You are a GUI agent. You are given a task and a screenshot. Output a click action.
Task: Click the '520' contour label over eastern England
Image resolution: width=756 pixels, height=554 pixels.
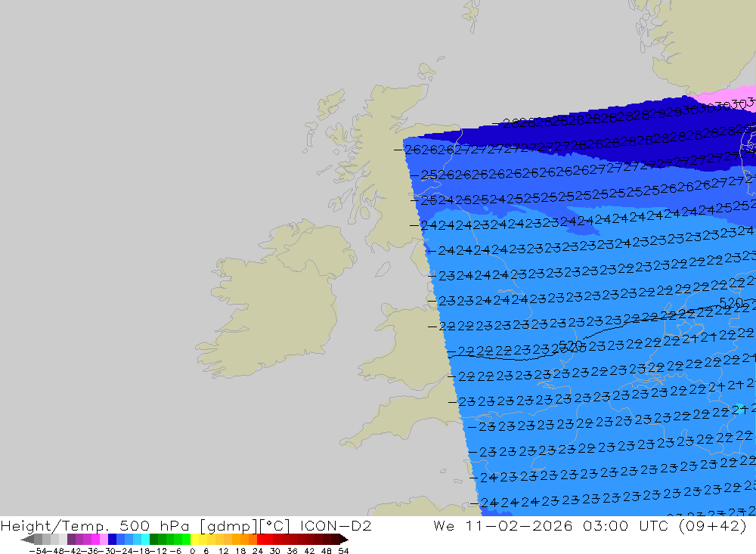(x=572, y=345)
